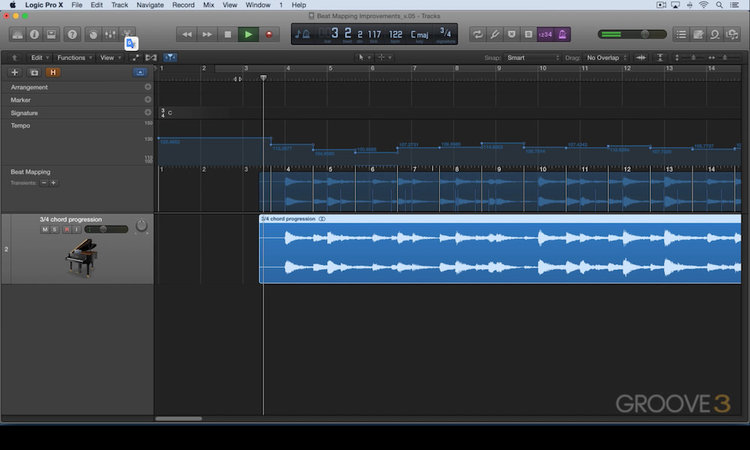Viewport: 750px width, 450px height.
Task: Record-enable the 3/4 chord progression track
Action: click(66, 230)
